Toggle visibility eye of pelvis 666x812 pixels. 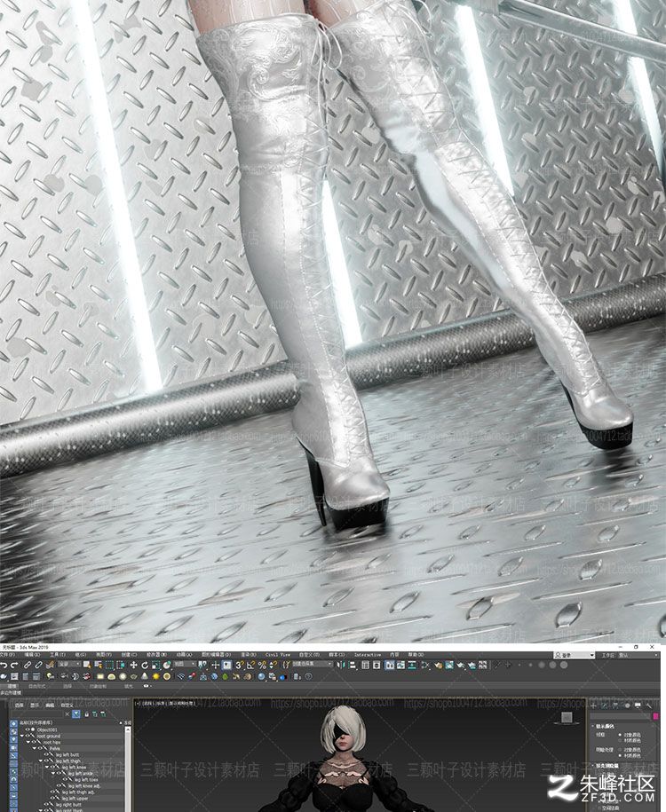pyautogui.click(x=40, y=748)
